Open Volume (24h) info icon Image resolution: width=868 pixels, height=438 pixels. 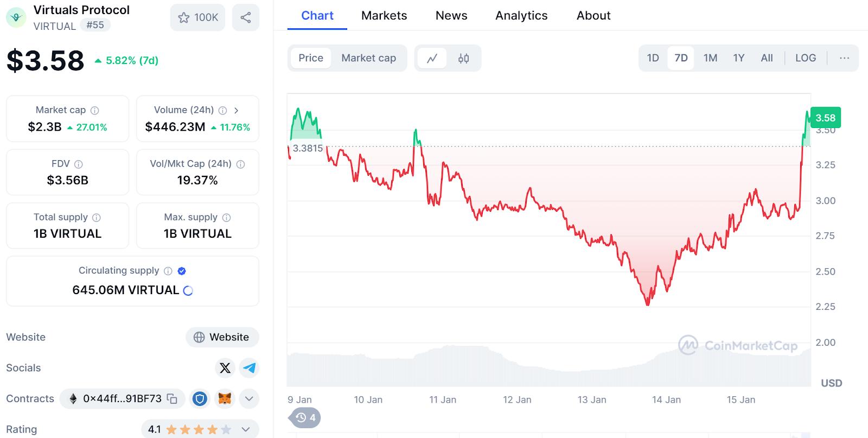pyautogui.click(x=222, y=110)
